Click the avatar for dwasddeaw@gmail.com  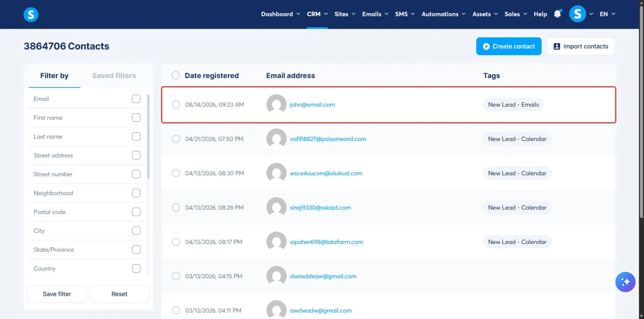(x=276, y=276)
